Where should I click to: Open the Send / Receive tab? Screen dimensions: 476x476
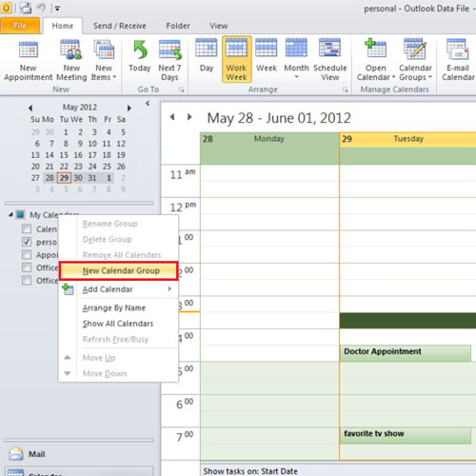click(120, 26)
